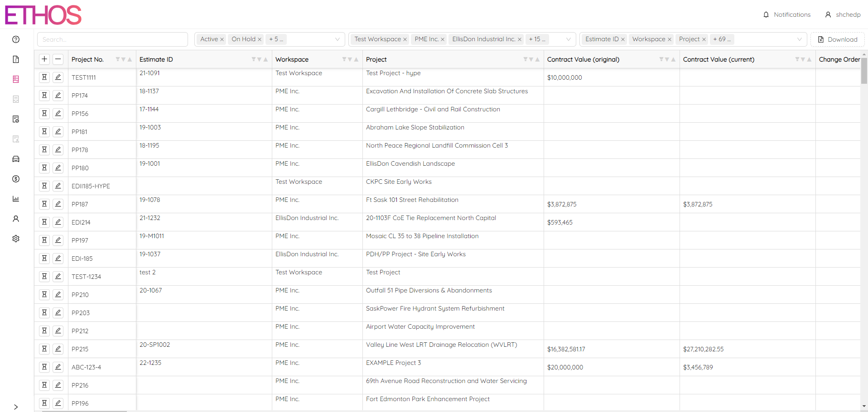Open the bar chart reports icon in sidebar
This screenshot has height=412, width=868.
(x=16, y=199)
